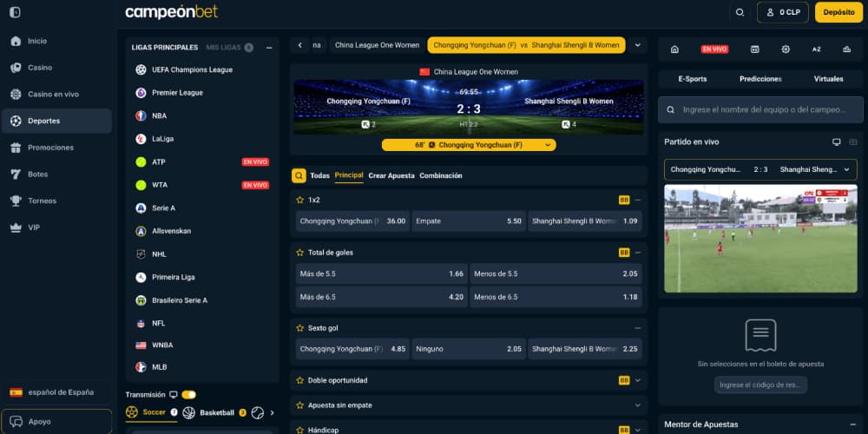Open sportsbook settings gear icon
Screen dimensions: 868x434
[786, 49]
